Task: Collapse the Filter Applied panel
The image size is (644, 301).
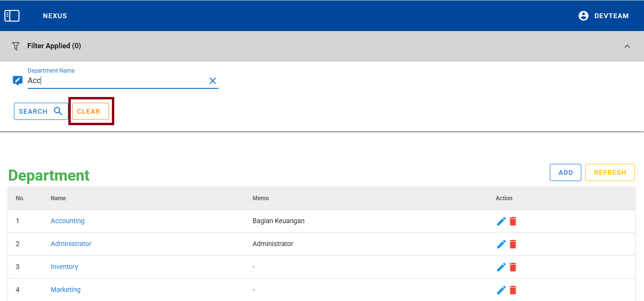Action: (x=627, y=46)
